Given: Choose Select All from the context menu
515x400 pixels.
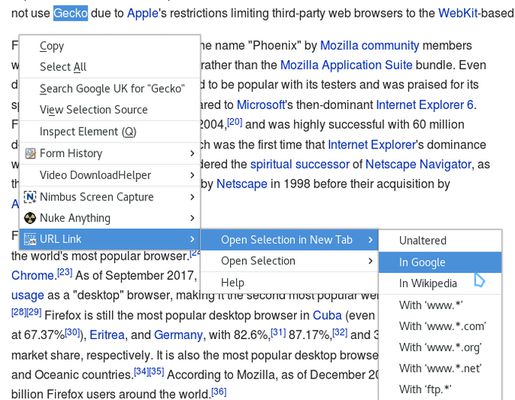Looking at the screenshot, I should 110,67.
